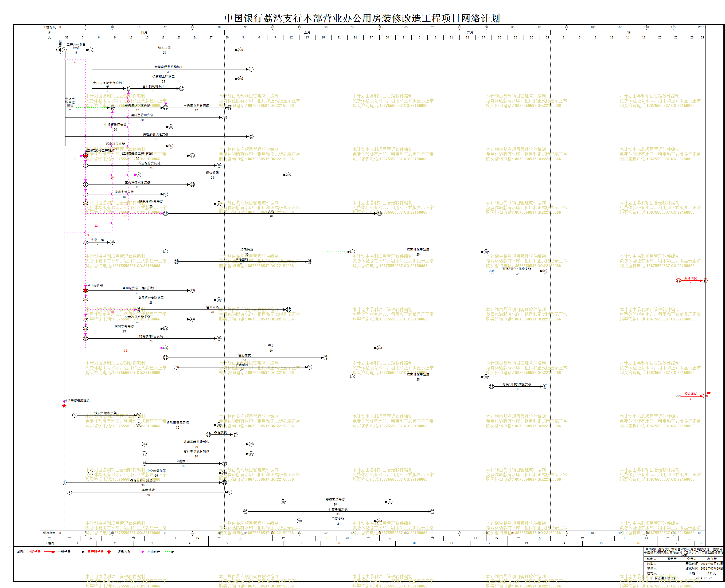Select network node 58
The image size is (725, 588).
pos(240,50)
